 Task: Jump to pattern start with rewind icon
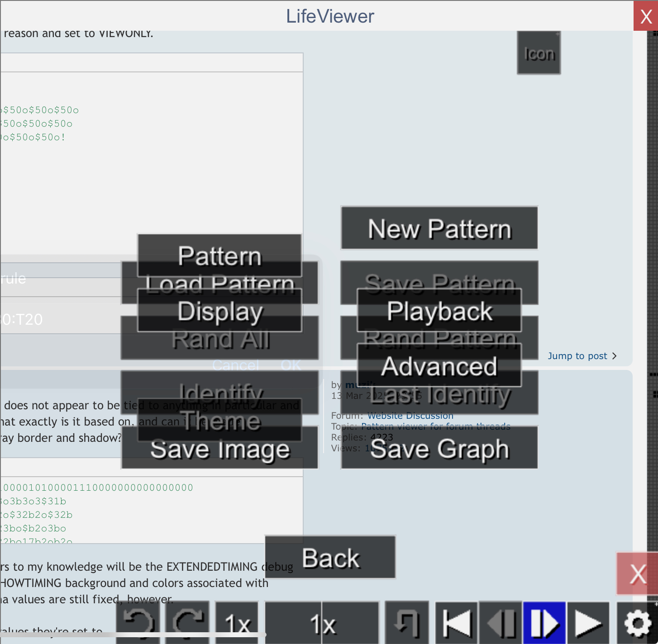(x=456, y=623)
